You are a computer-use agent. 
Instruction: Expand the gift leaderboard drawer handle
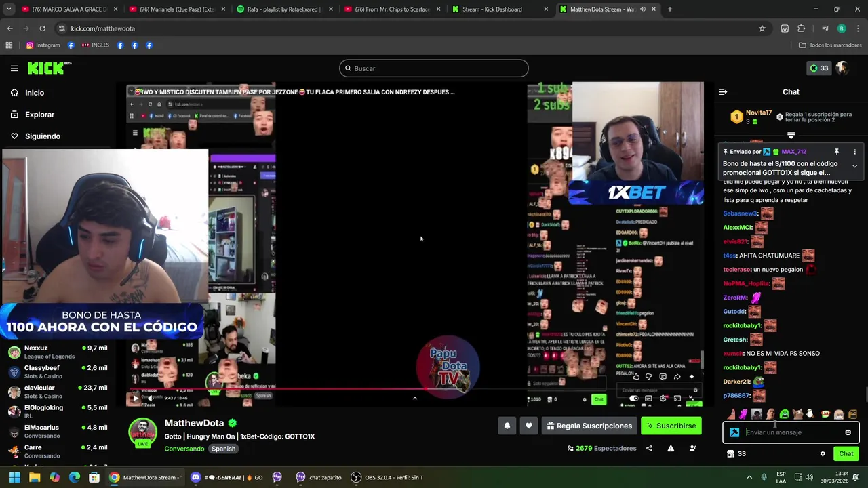pyautogui.click(x=791, y=136)
